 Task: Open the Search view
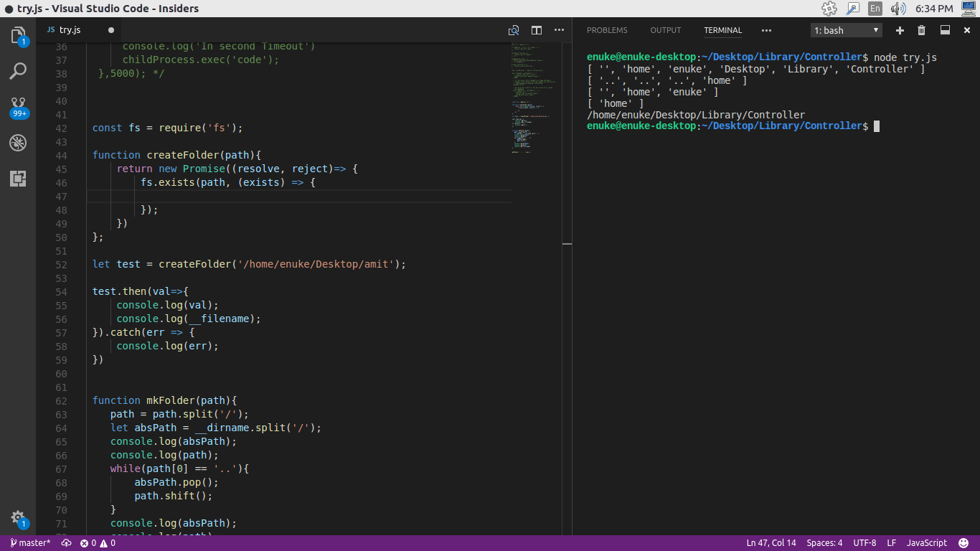pyautogui.click(x=18, y=70)
